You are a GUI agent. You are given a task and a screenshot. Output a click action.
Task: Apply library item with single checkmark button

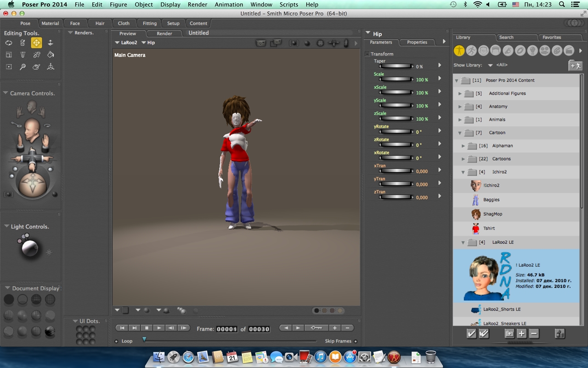[x=471, y=334]
